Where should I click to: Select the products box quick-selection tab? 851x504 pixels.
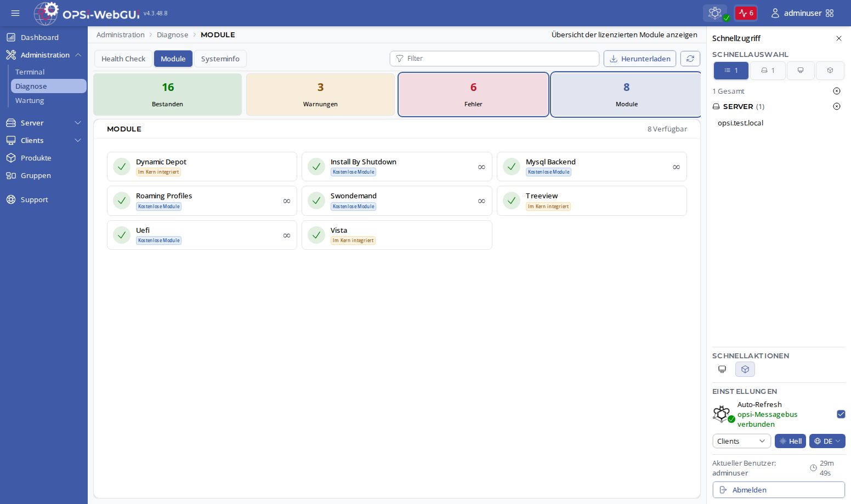coord(830,71)
